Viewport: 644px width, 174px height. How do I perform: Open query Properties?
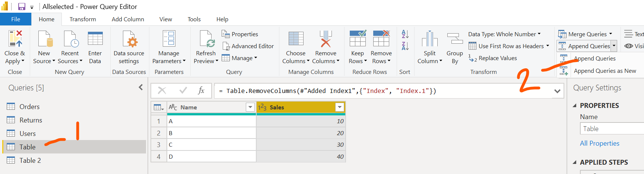pyautogui.click(x=240, y=34)
